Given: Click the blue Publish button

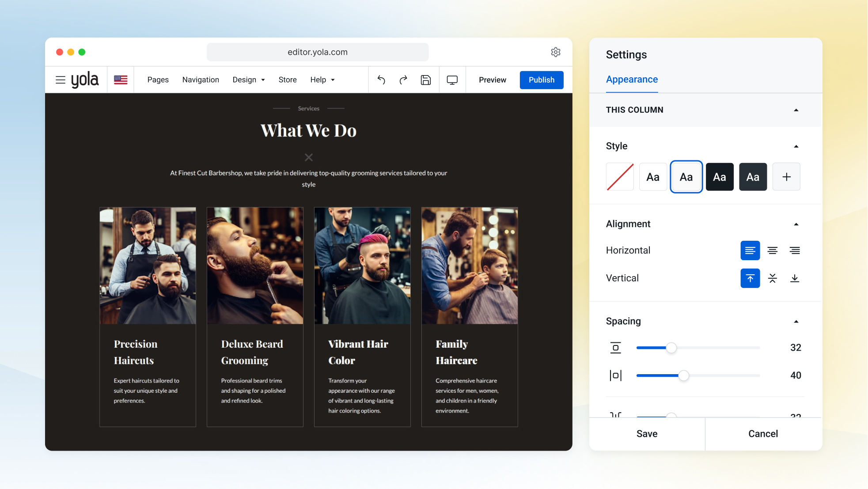Looking at the screenshot, I should [x=542, y=80].
